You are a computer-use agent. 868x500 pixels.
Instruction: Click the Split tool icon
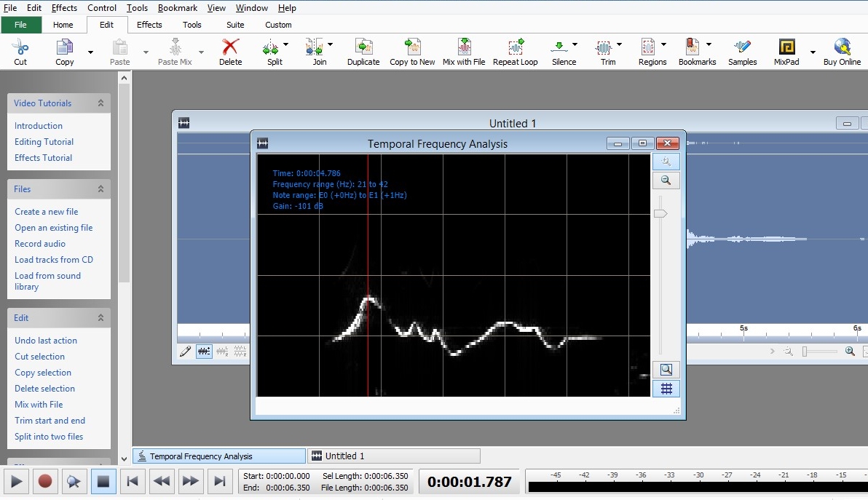[x=271, y=47]
